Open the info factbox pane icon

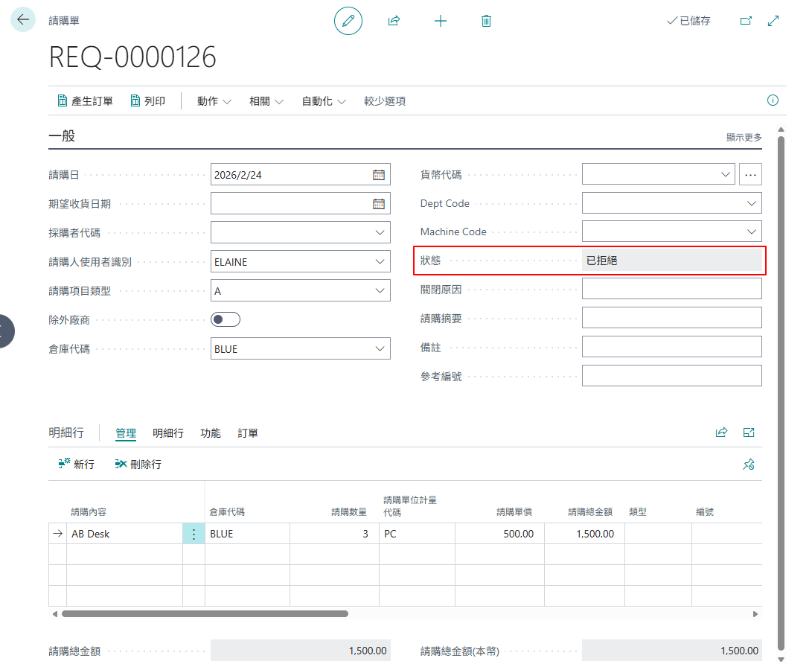773,100
